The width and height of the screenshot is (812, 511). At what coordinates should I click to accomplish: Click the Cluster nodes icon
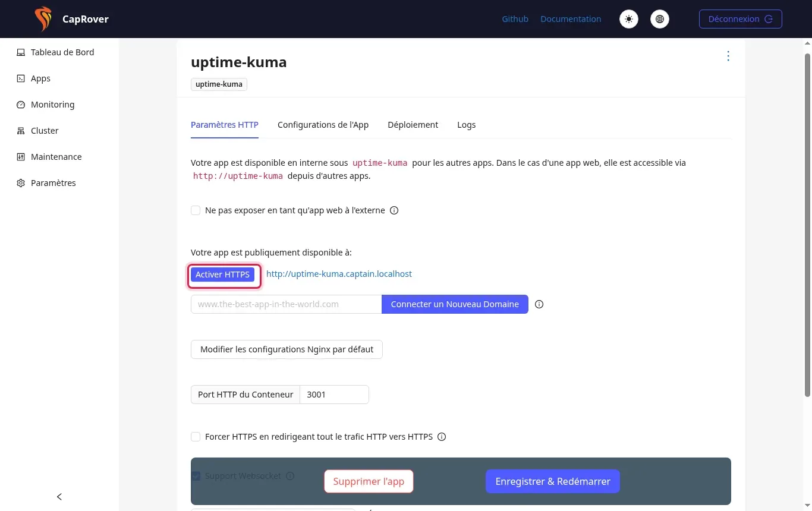(x=21, y=131)
